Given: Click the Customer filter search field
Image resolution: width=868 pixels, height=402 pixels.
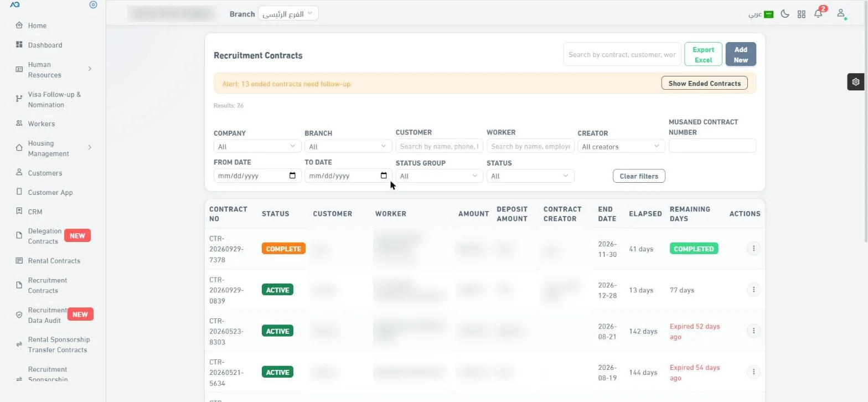Looking at the screenshot, I should (440, 146).
